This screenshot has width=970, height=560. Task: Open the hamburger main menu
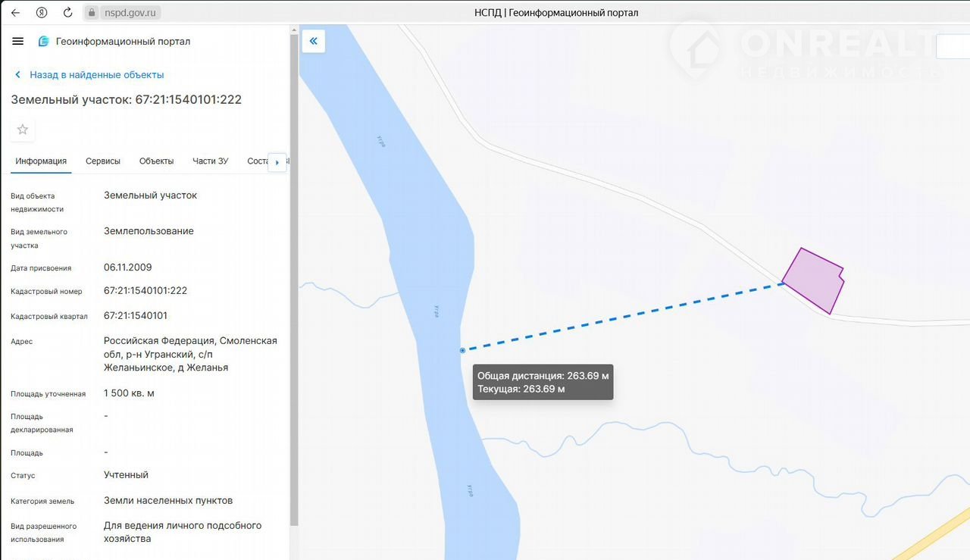pos(18,42)
